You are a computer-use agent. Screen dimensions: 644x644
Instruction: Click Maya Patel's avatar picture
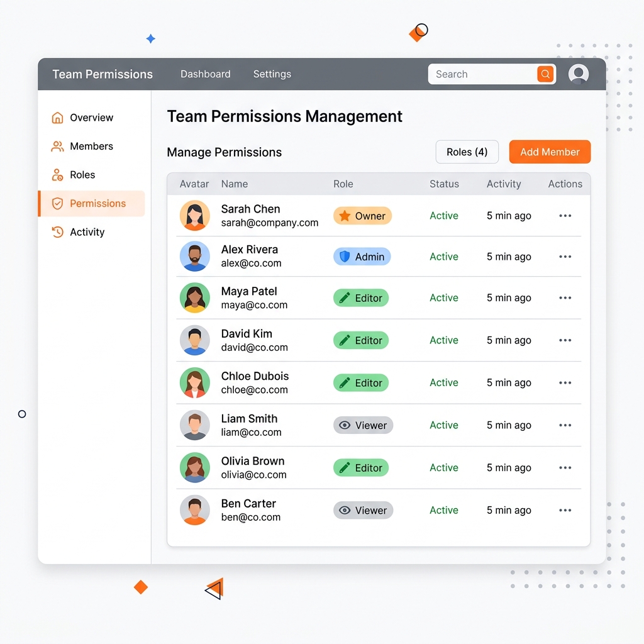point(195,297)
